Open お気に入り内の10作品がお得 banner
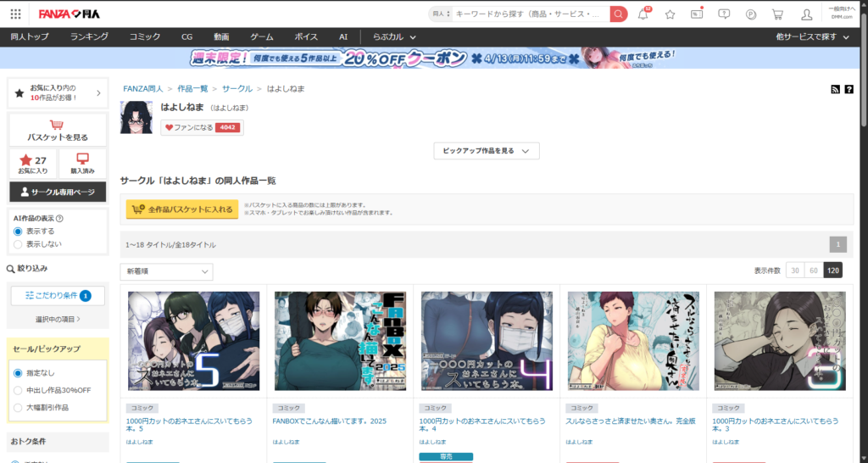Viewport: 868px width, 463px height. [x=58, y=92]
